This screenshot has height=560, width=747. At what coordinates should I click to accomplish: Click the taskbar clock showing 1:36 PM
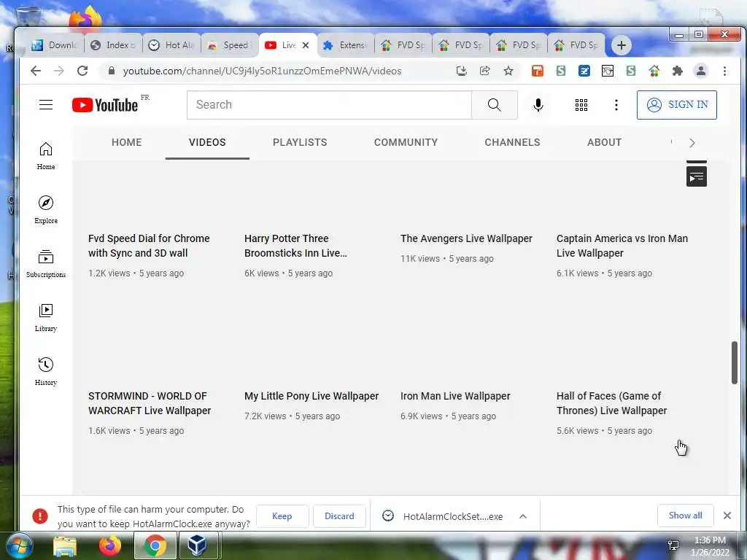pos(710,546)
